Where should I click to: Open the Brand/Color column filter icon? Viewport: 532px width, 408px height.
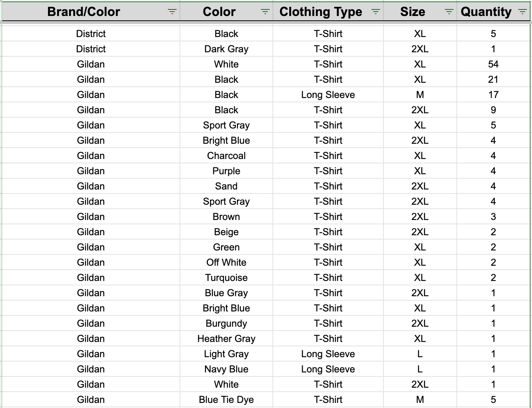(172, 12)
